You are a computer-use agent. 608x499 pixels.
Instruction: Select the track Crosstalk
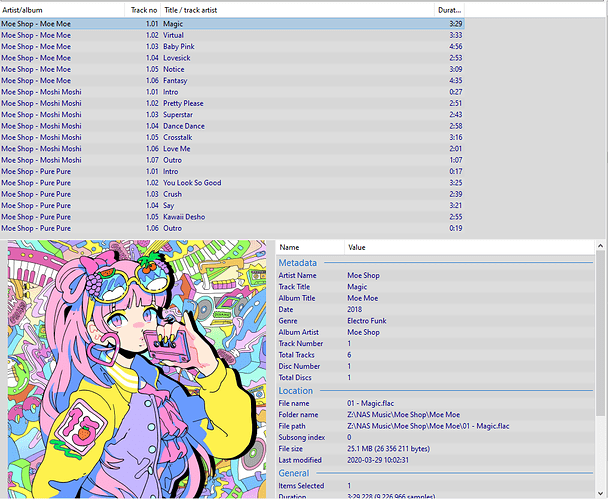232,137
